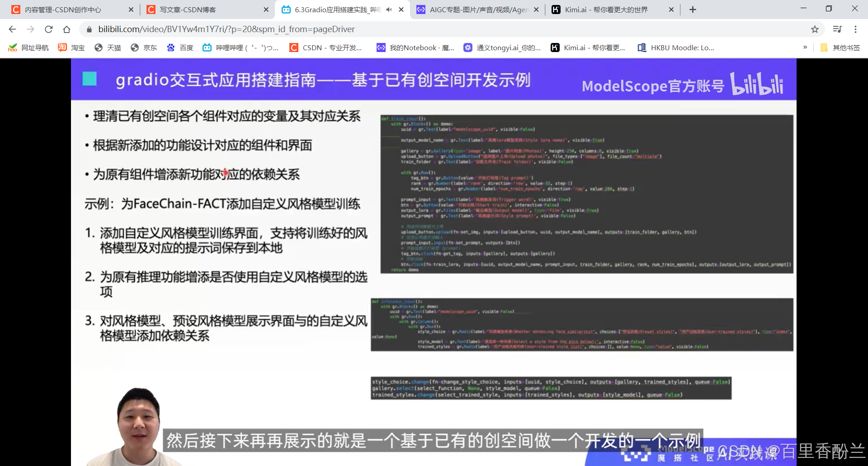
Task: Click the browser forward arrow
Action: [x=30, y=29]
